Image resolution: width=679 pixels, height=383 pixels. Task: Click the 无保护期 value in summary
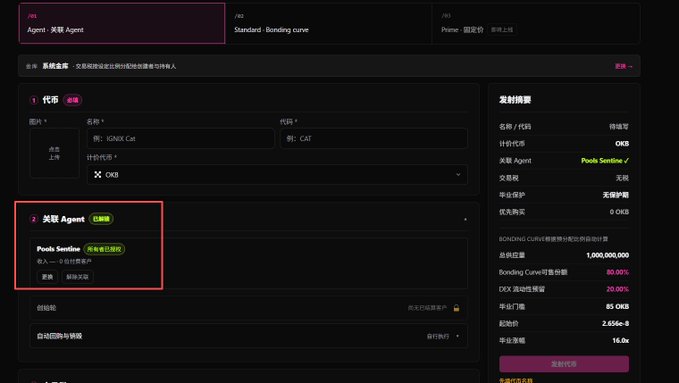click(x=615, y=195)
